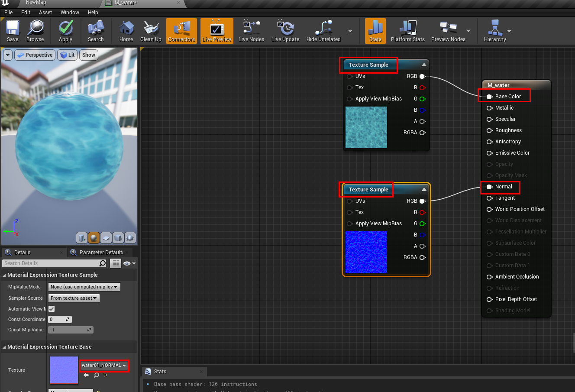Run Clean Up on unused nodes
This screenshot has width=575, height=392.
151,31
